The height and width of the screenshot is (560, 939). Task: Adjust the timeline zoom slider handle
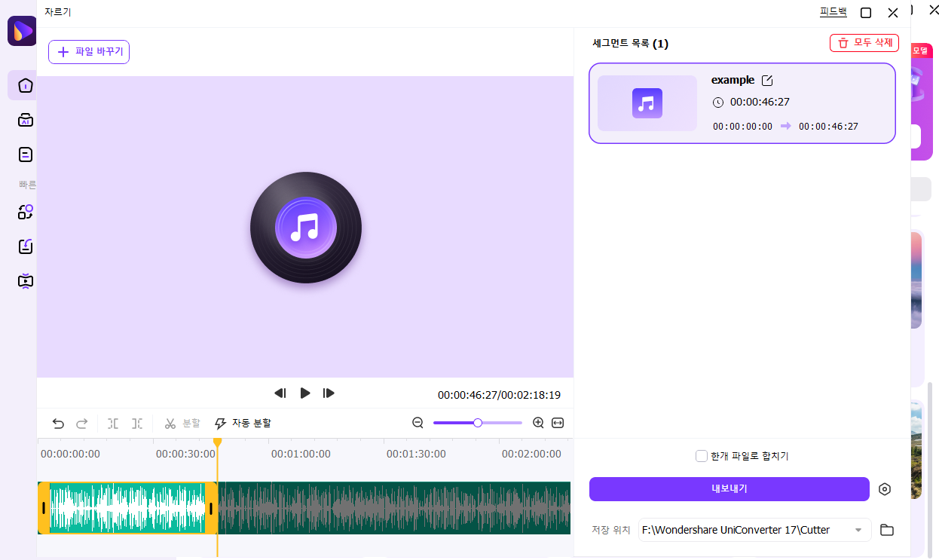tap(478, 423)
